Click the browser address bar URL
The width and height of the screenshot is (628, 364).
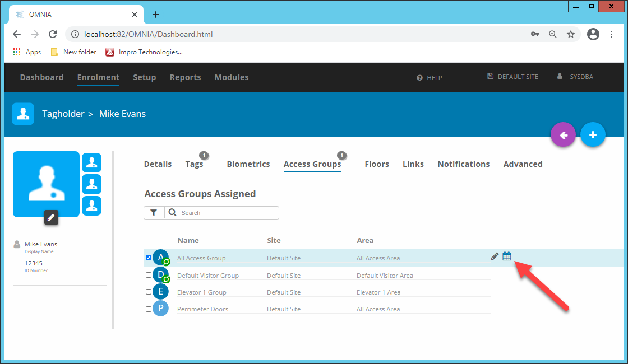(148, 34)
